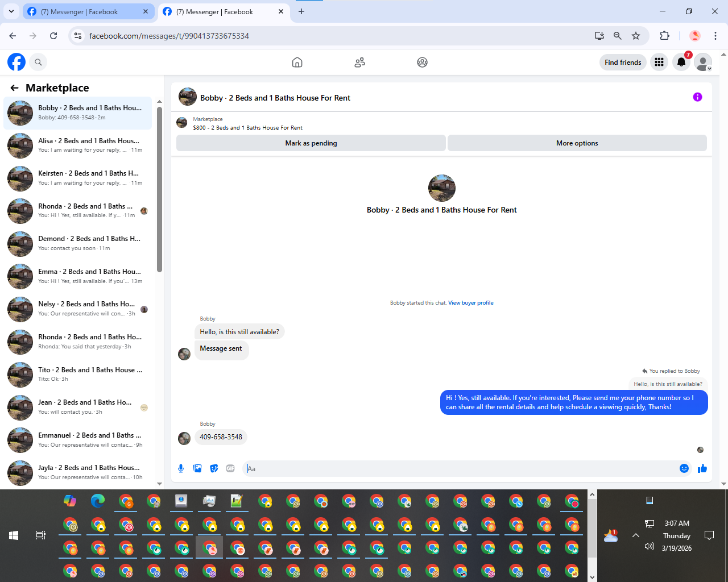Open Emmanuel's conversation in the list

point(78,440)
